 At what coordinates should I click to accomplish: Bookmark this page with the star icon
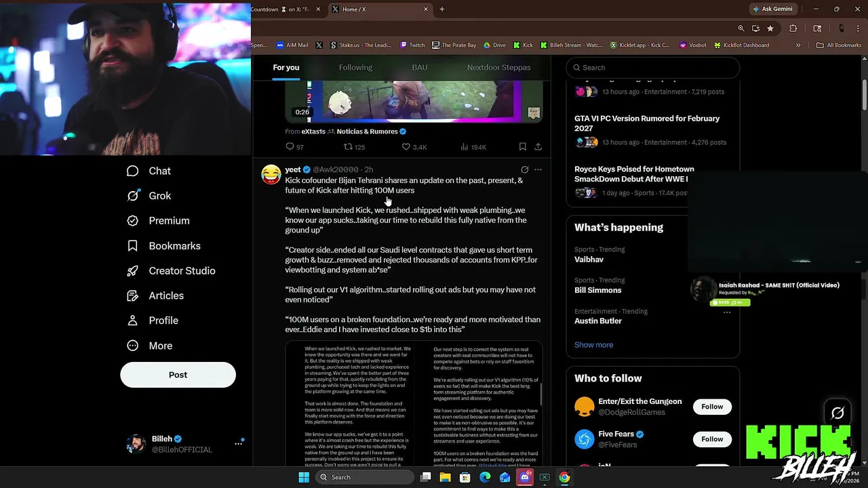(770, 28)
